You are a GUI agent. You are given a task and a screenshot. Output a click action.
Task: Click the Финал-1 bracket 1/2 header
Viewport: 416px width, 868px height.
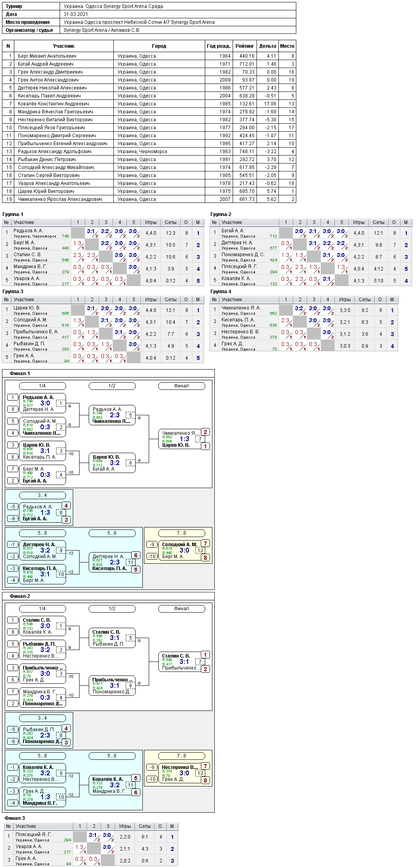click(112, 386)
